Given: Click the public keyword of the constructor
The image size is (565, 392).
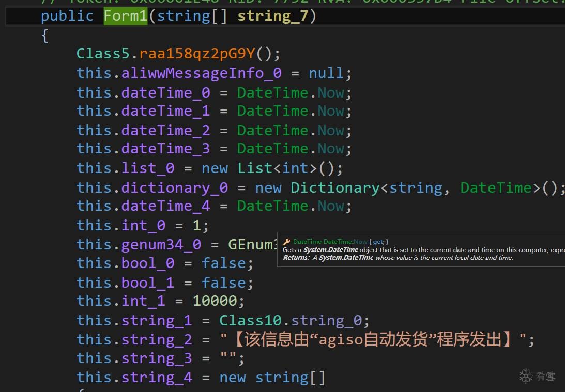Looking at the screenshot, I should (67, 16).
